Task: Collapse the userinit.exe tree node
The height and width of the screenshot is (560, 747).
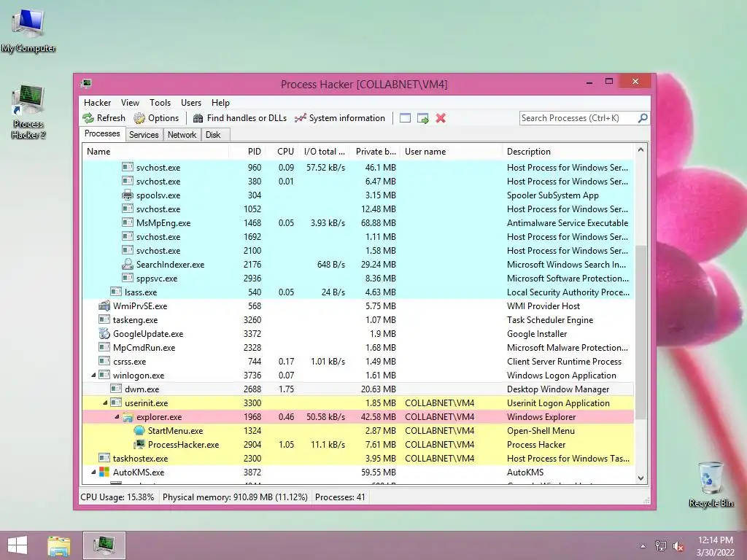Action: [x=105, y=402]
